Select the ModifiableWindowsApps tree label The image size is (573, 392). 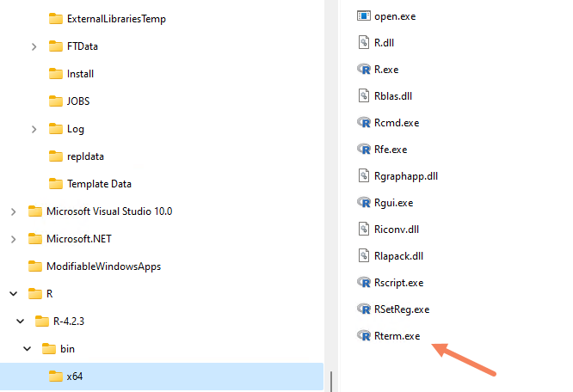(104, 266)
